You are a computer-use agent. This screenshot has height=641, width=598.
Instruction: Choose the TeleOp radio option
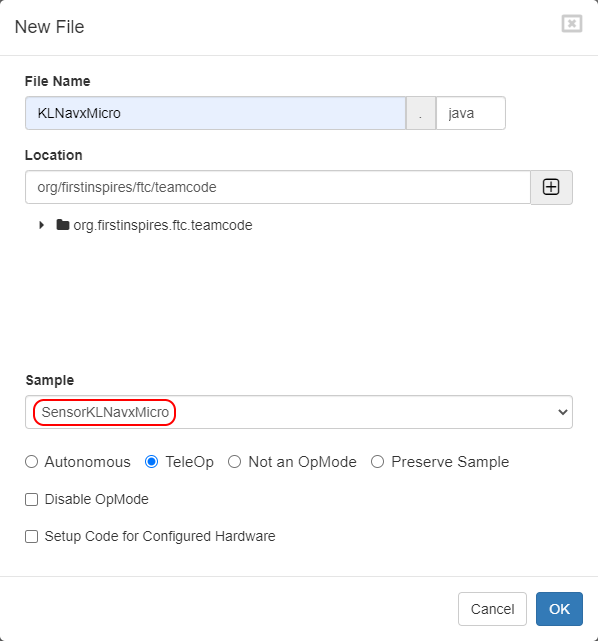coord(152,462)
